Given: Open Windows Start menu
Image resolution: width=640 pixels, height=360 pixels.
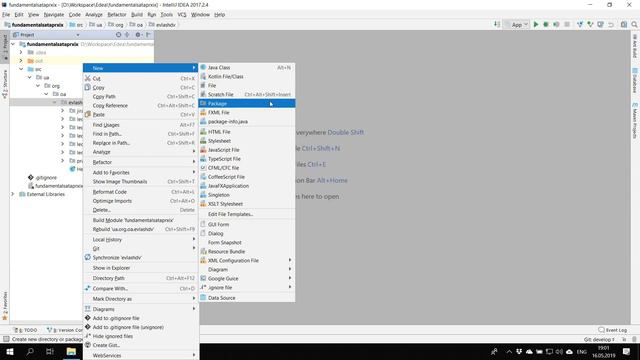Looking at the screenshot, I should pyautogui.click(x=10, y=351).
